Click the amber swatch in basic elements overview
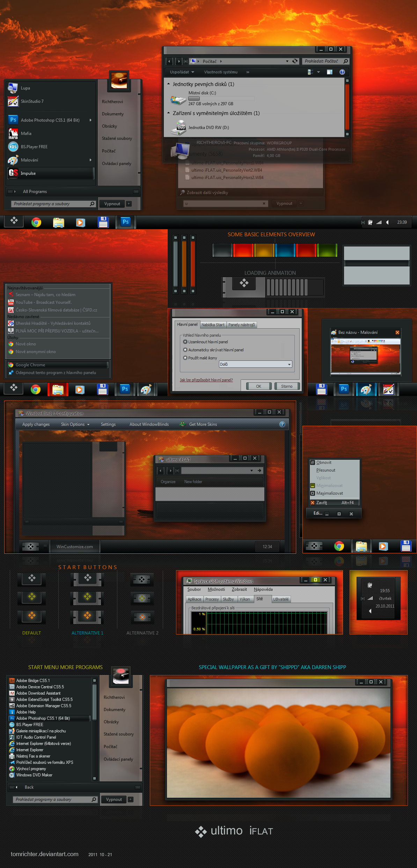This screenshot has width=417, height=868. 264,250
